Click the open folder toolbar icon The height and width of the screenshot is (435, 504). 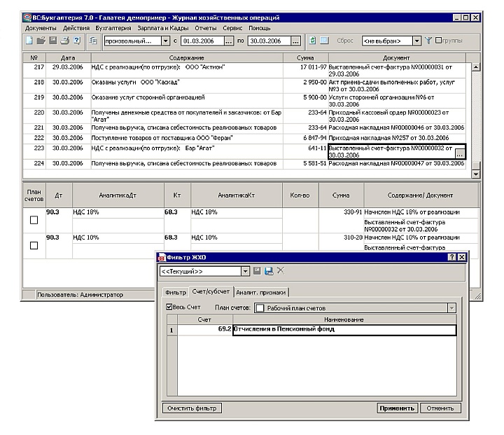click(41, 41)
